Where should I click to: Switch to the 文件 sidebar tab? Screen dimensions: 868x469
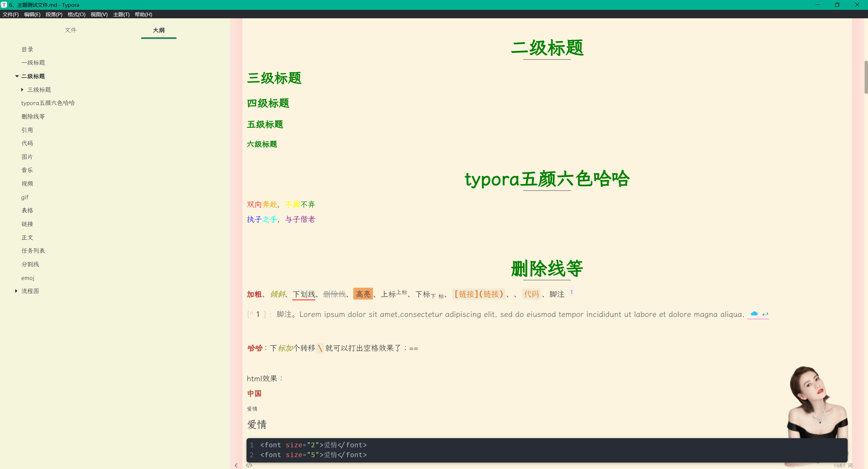[71, 30]
